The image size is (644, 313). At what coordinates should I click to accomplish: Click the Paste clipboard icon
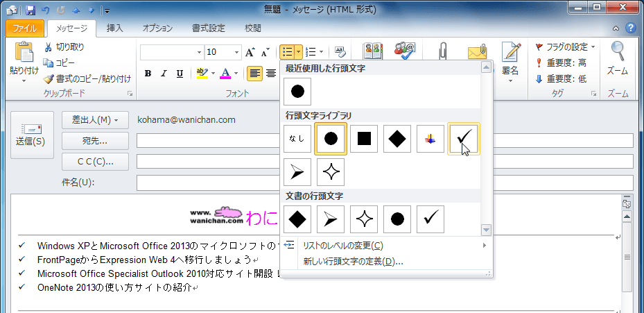24,52
